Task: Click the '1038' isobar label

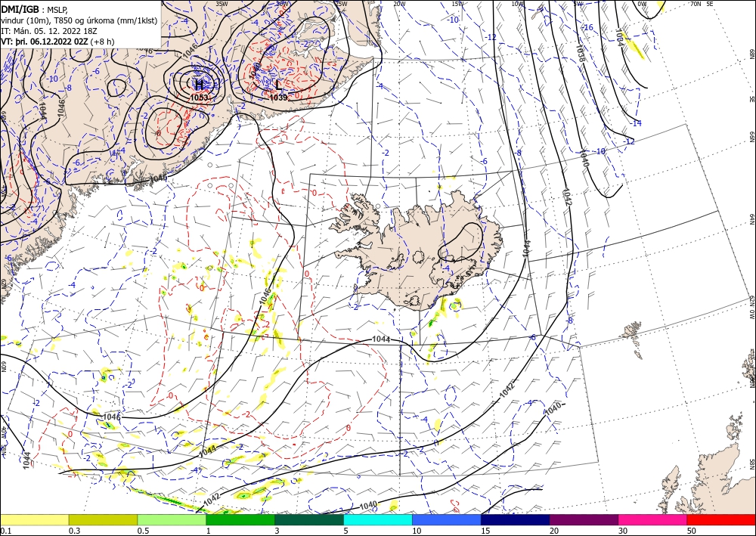Action: 581,53
